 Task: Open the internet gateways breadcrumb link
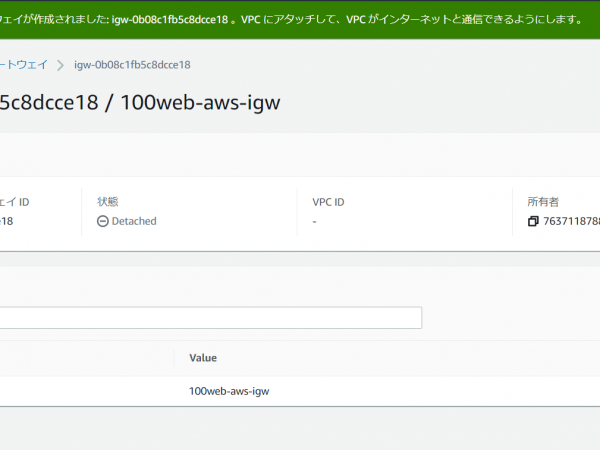pos(24,65)
